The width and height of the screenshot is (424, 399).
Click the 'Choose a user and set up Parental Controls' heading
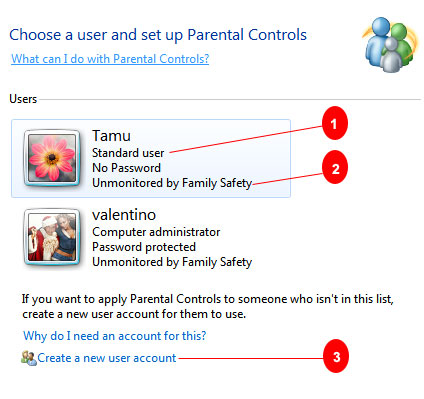coord(158,35)
